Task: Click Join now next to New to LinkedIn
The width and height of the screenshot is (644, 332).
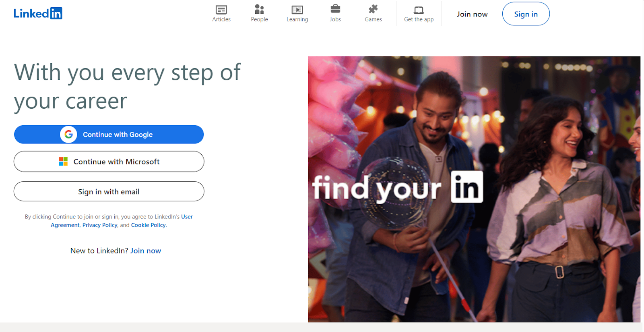Action: pos(145,251)
